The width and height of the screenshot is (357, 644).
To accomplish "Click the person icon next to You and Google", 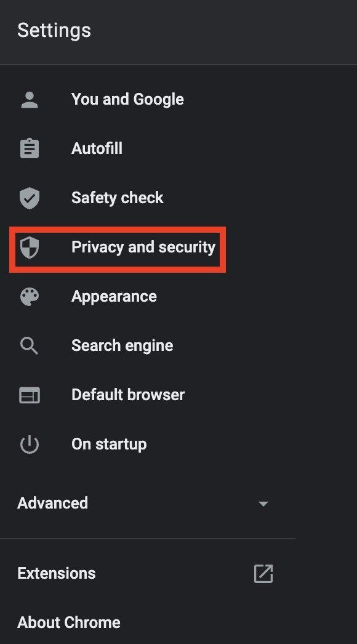I will (x=29, y=99).
